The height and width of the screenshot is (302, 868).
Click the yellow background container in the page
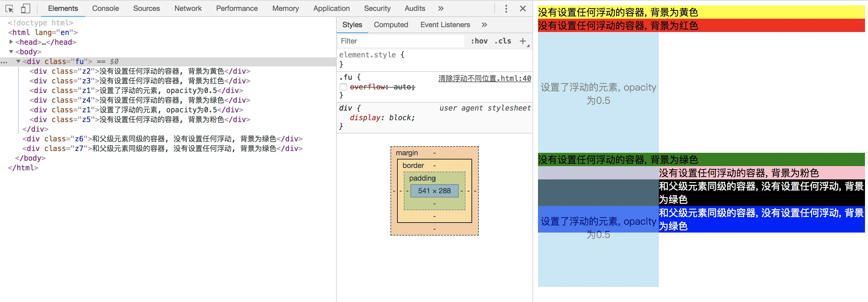coord(701,12)
